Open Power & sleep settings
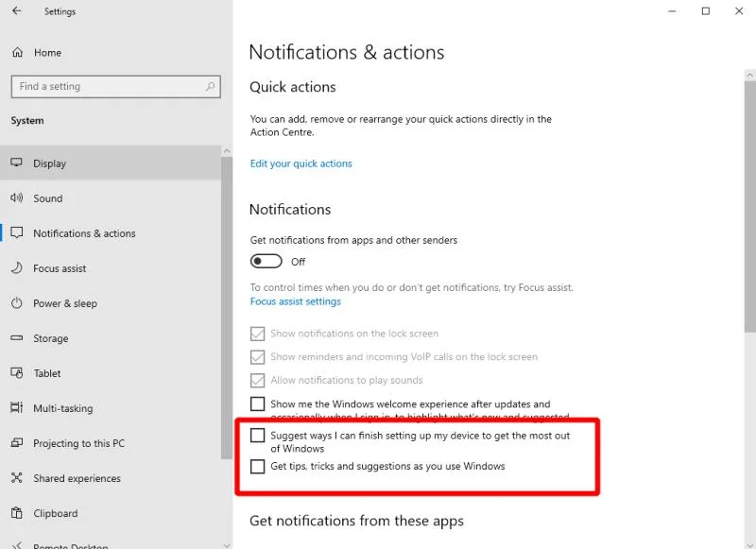 tap(111, 303)
